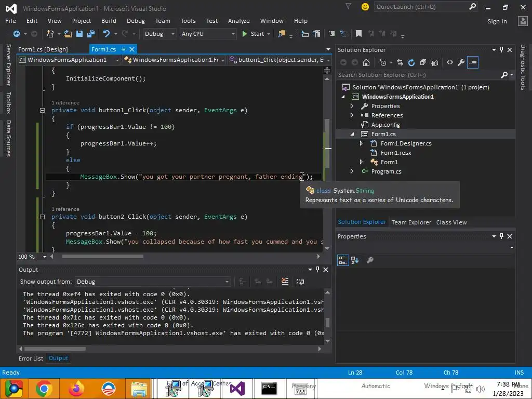Expand the Properties node in Solution Explorer
Image resolution: width=532 pixels, height=399 pixels.
[x=352, y=106]
